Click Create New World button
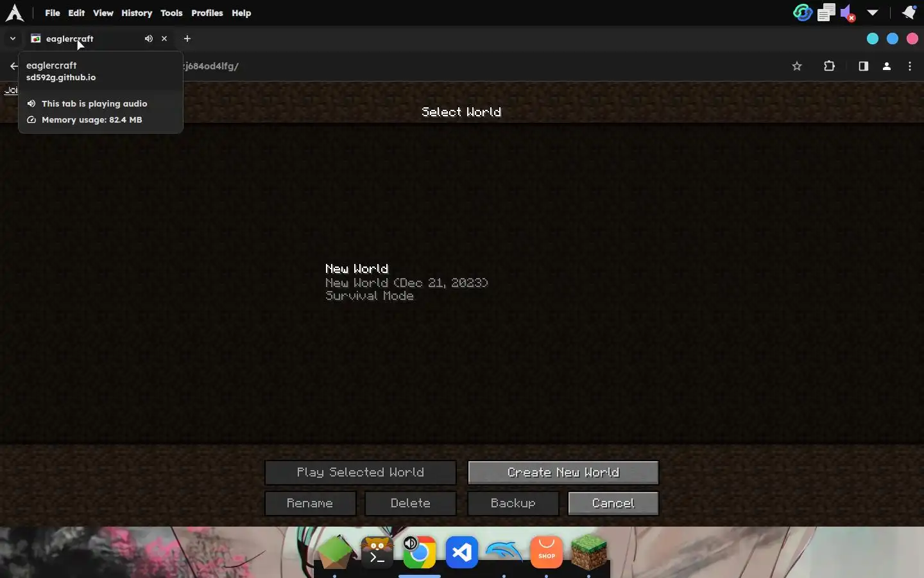Image resolution: width=924 pixels, height=578 pixels. pos(563,473)
